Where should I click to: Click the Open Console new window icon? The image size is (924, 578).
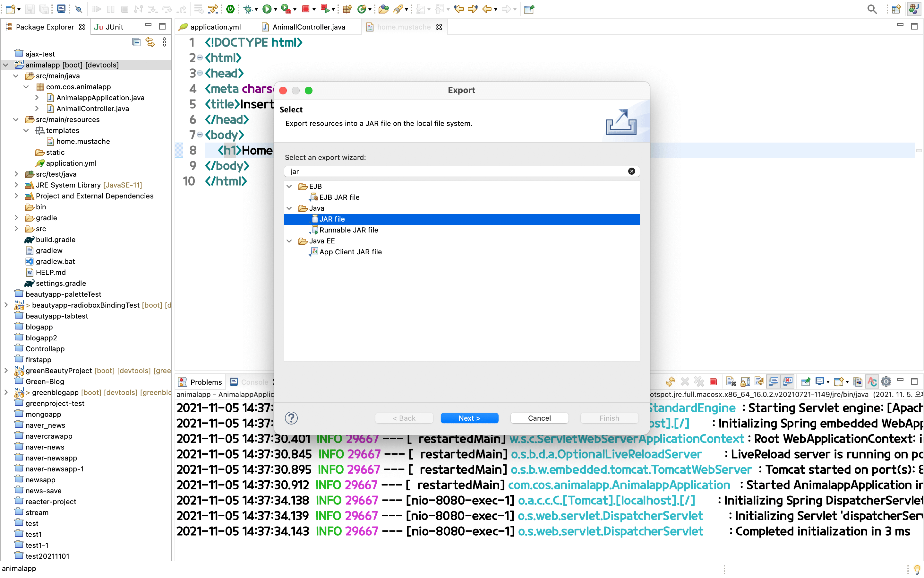(x=839, y=381)
